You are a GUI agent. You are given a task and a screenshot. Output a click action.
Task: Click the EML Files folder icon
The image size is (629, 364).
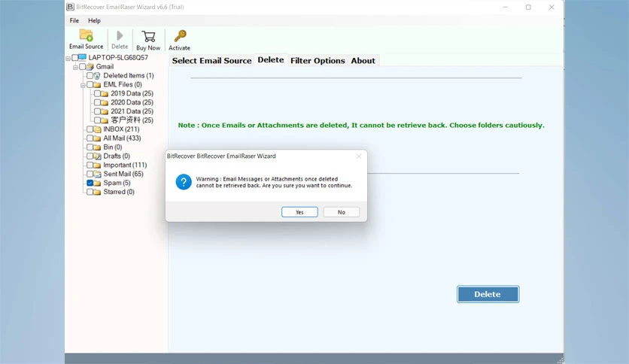tap(97, 84)
